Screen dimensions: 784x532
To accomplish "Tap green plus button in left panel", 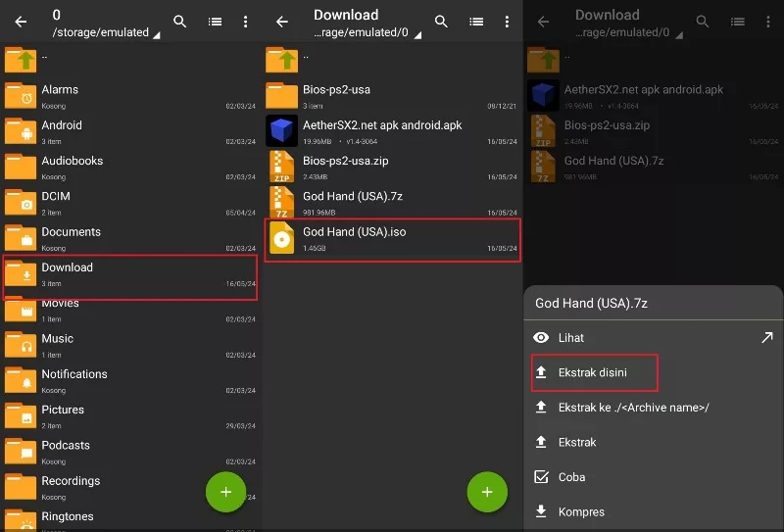I will click(x=226, y=492).
